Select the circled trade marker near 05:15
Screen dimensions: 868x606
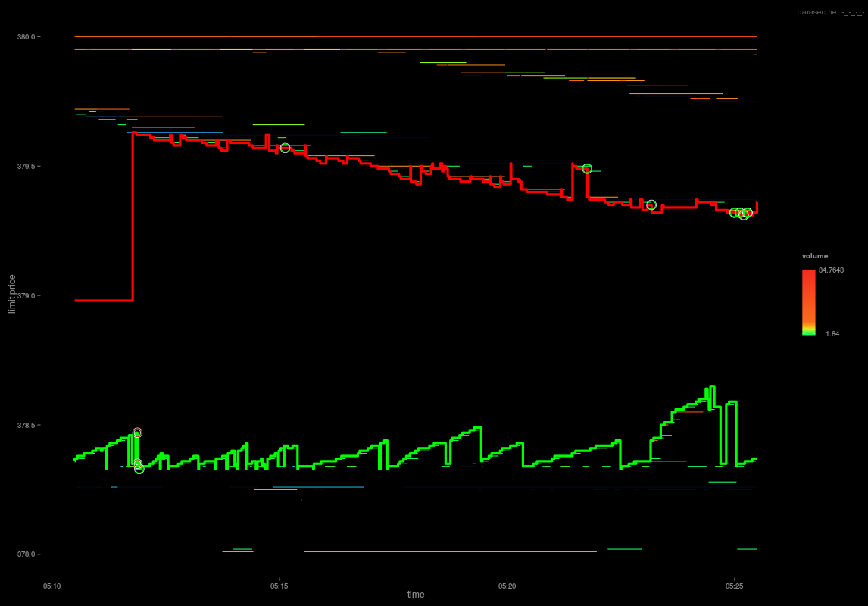(284, 148)
